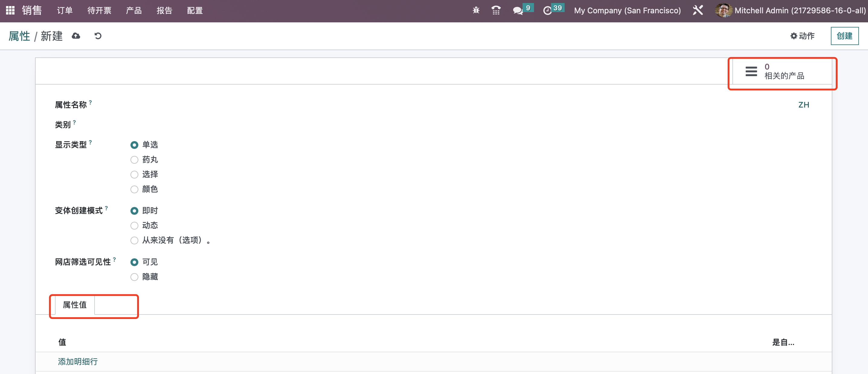Click the 创建 button
Screen dimensions: 868x374
(844, 36)
